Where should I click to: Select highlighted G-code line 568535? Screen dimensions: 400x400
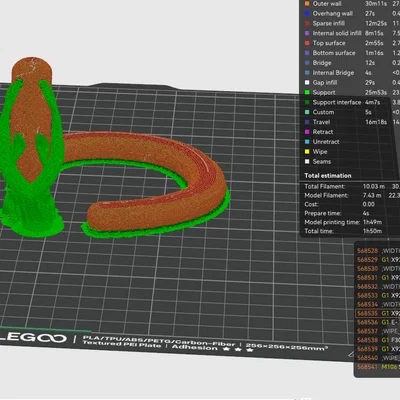[x=378, y=313]
